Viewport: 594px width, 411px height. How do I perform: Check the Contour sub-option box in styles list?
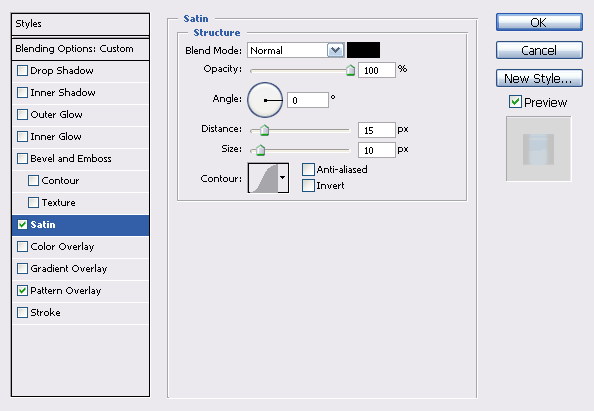33,181
